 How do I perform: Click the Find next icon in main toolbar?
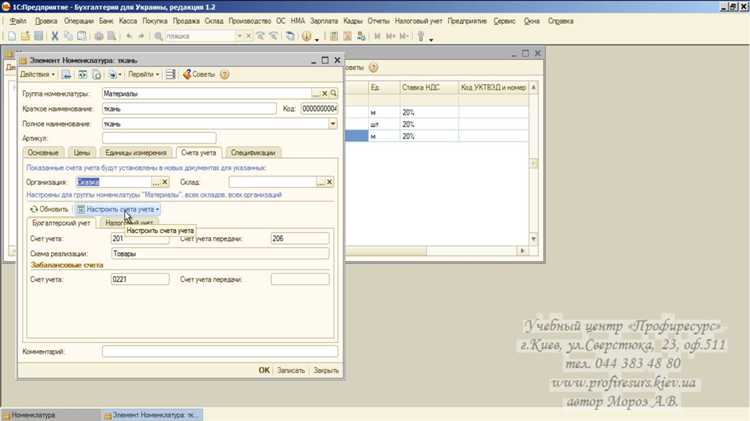pos(261,36)
